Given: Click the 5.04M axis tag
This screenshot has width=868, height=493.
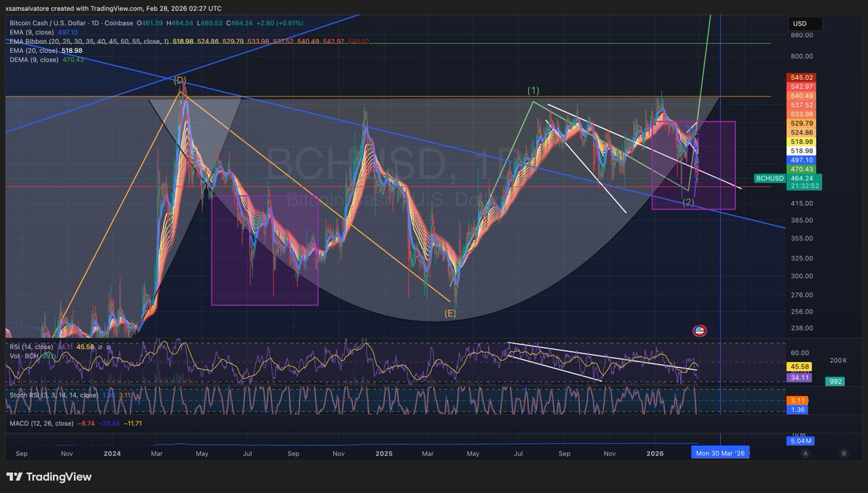Looking at the screenshot, I should (x=800, y=440).
